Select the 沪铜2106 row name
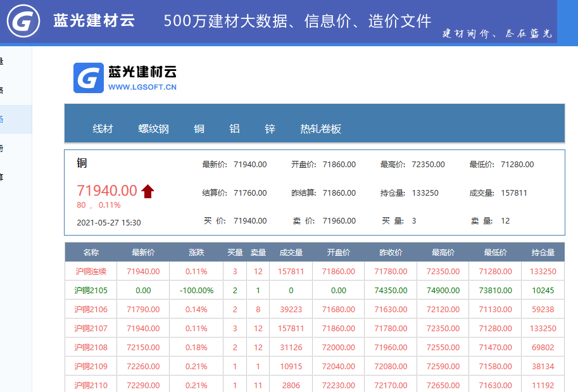Image resolution: width=578 pixels, height=392 pixels. click(91, 310)
